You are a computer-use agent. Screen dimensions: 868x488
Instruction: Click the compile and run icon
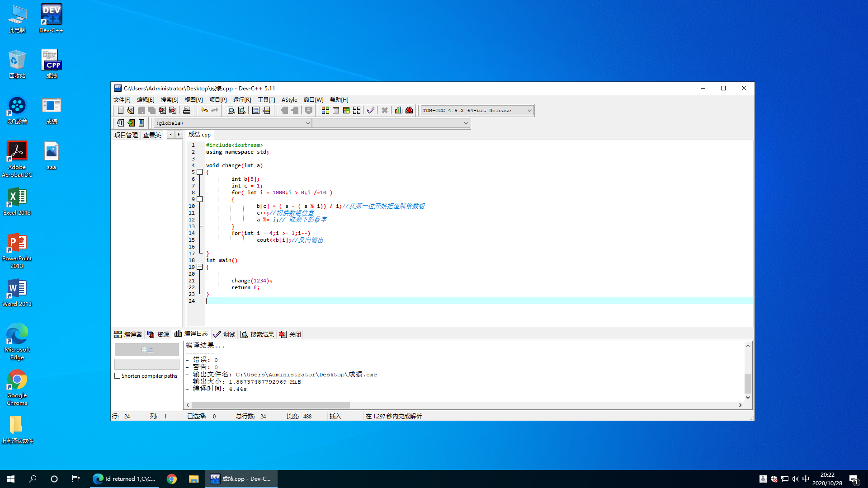pyautogui.click(x=346, y=110)
